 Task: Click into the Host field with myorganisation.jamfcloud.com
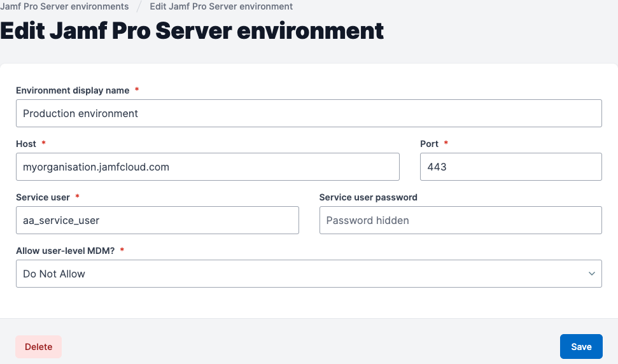tap(207, 167)
